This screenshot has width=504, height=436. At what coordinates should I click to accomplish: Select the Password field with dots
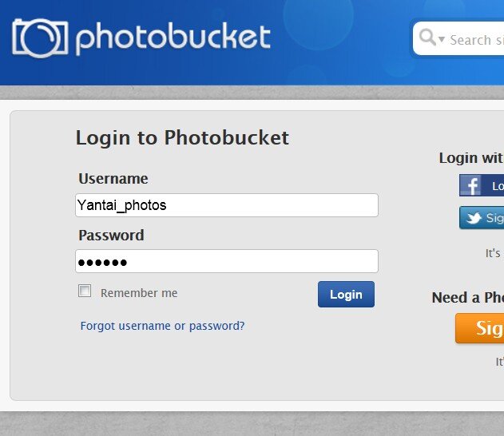click(227, 261)
